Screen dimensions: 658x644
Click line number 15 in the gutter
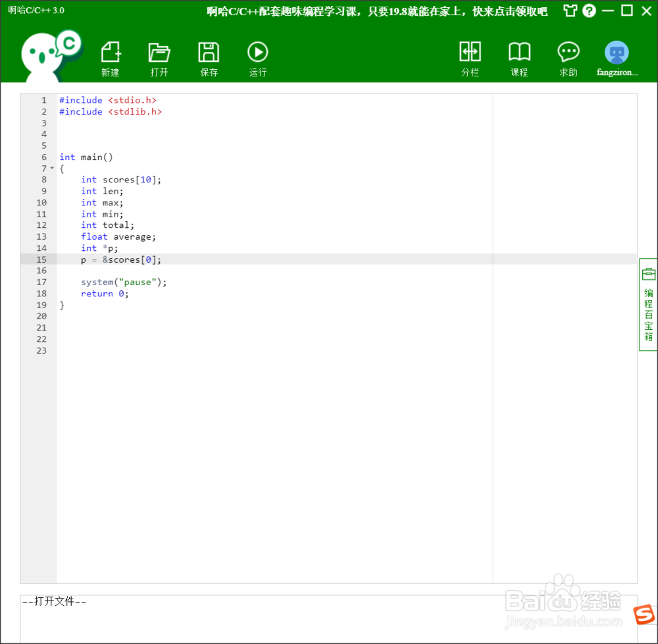pyautogui.click(x=41, y=260)
